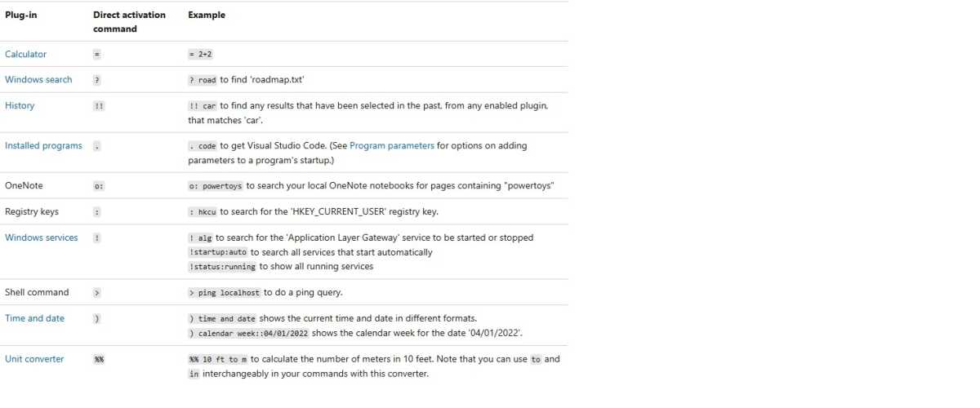Open the Calculator plug-in link
Screen dimensions: 980x408
(26, 54)
